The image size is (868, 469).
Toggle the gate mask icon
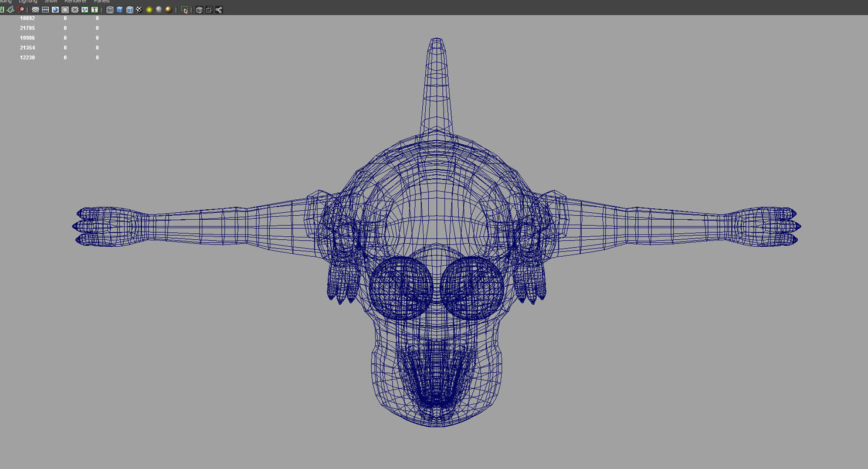tap(65, 10)
